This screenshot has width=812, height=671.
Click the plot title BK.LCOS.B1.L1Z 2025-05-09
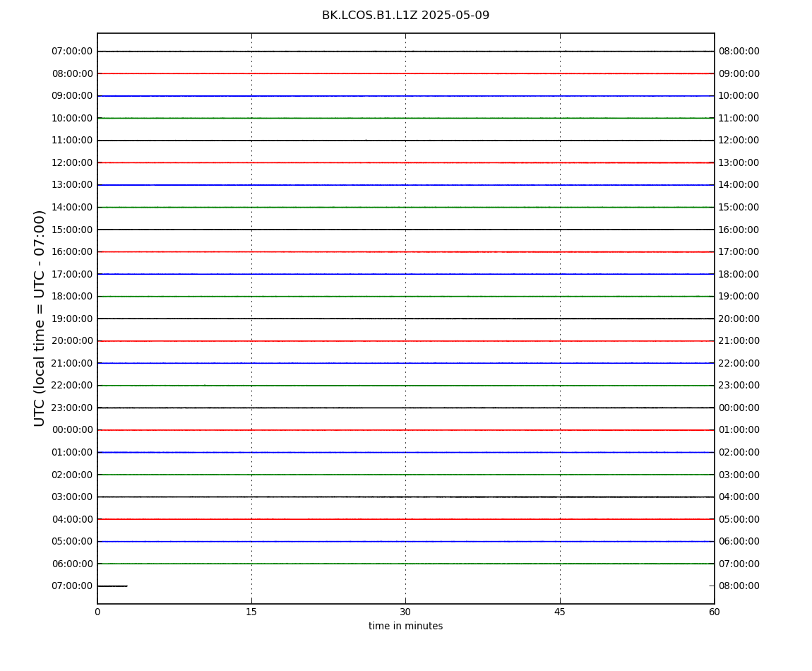[x=405, y=15]
